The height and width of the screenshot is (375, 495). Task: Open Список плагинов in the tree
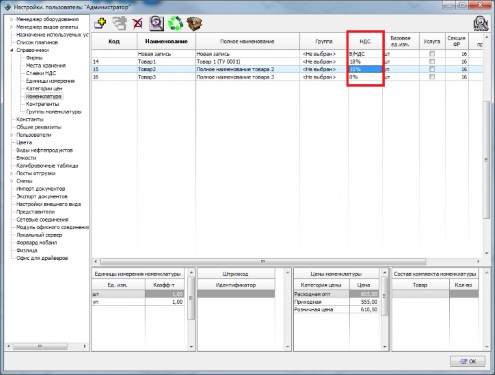click(x=37, y=42)
